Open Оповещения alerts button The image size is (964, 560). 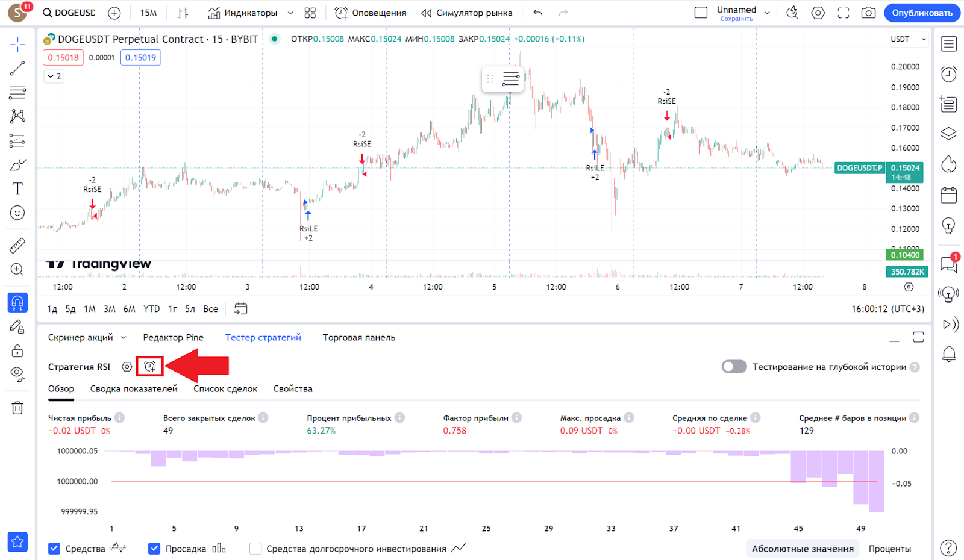[371, 13]
